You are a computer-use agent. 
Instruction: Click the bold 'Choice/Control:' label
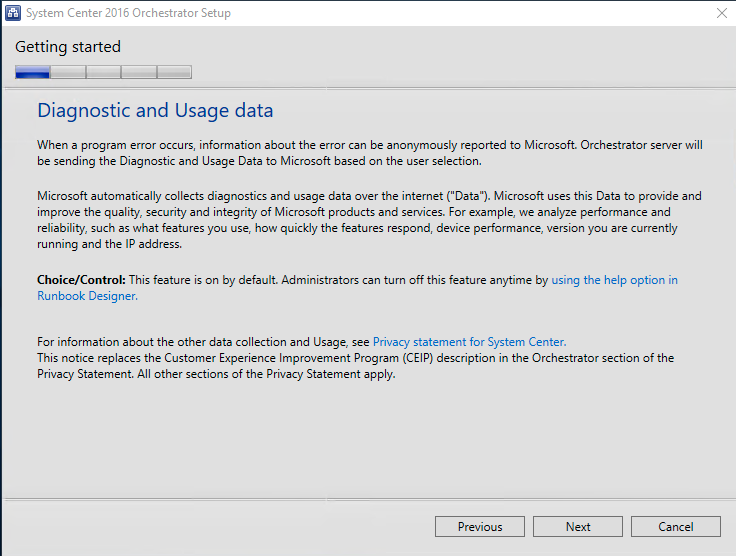(80, 280)
